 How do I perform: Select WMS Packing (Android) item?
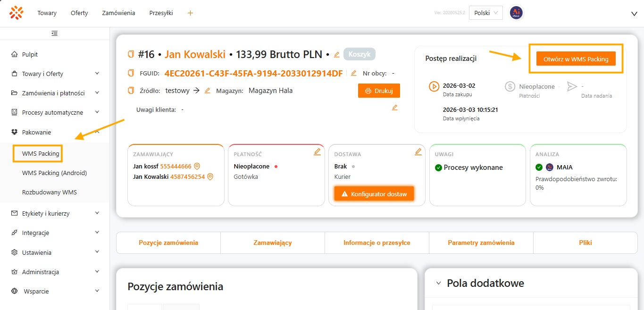click(x=55, y=173)
